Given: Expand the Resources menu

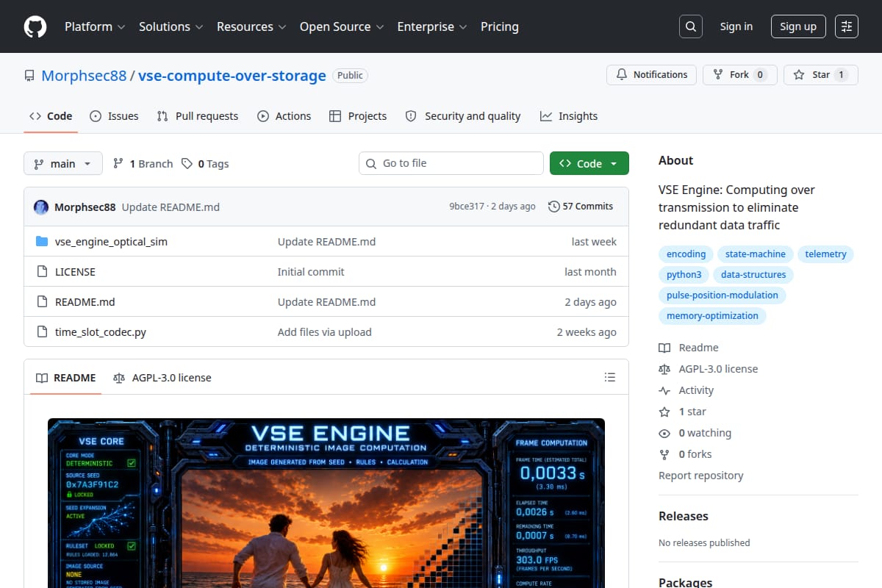Looking at the screenshot, I should (x=252, y=26).
